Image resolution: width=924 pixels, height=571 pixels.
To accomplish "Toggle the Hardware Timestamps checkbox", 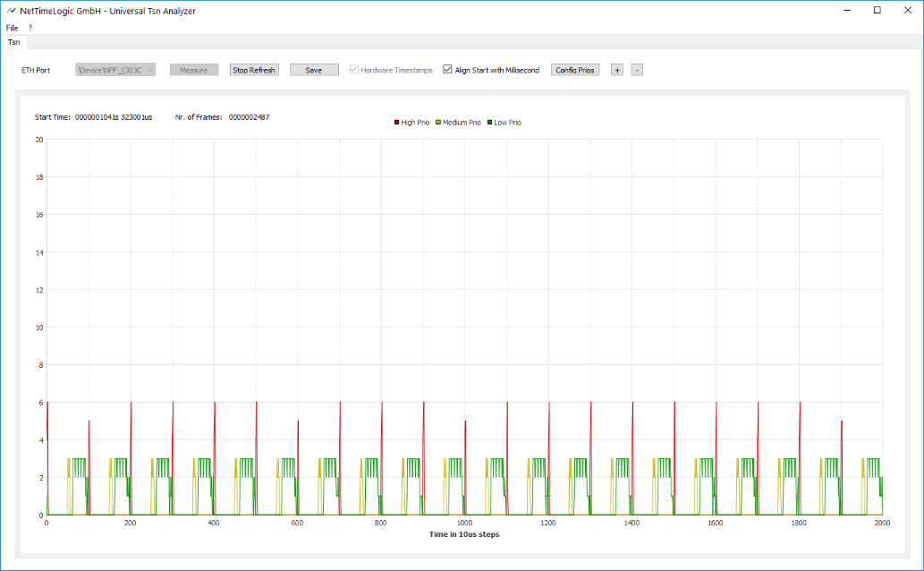I will click(x=354, y=70).
